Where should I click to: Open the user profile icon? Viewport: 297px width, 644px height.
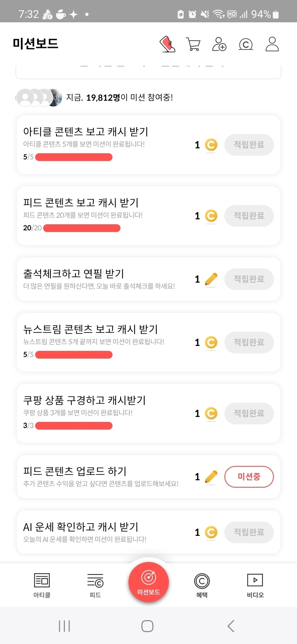(x=272, y=44)
